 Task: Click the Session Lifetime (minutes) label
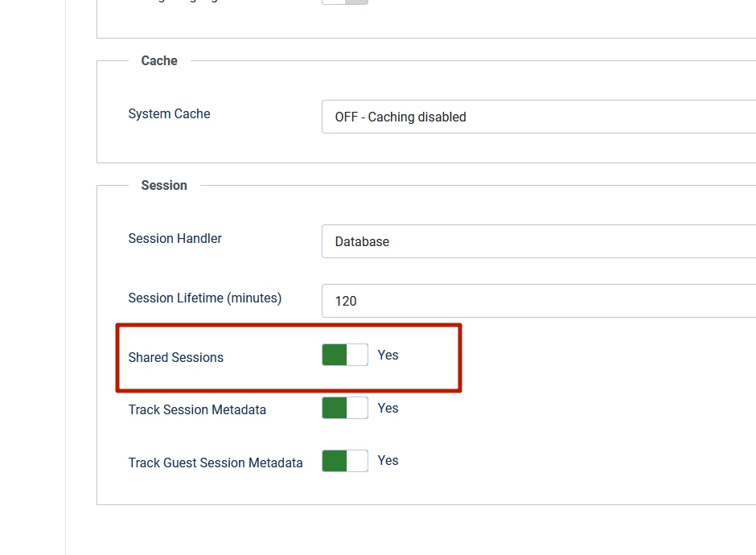point(204,298)
